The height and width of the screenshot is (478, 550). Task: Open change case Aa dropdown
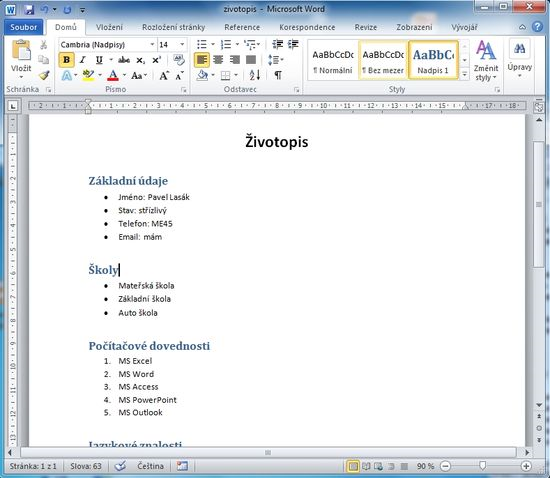139,75
